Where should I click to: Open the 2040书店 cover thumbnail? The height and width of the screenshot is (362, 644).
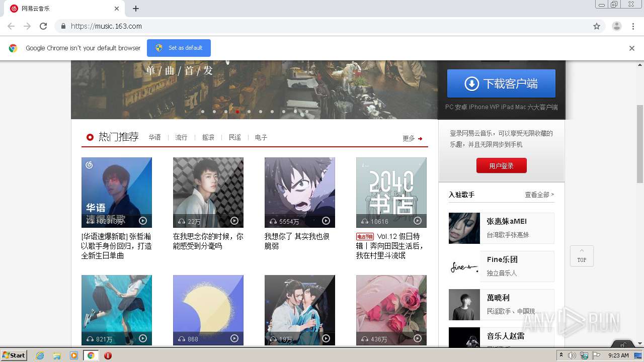[x=391, y=193]
